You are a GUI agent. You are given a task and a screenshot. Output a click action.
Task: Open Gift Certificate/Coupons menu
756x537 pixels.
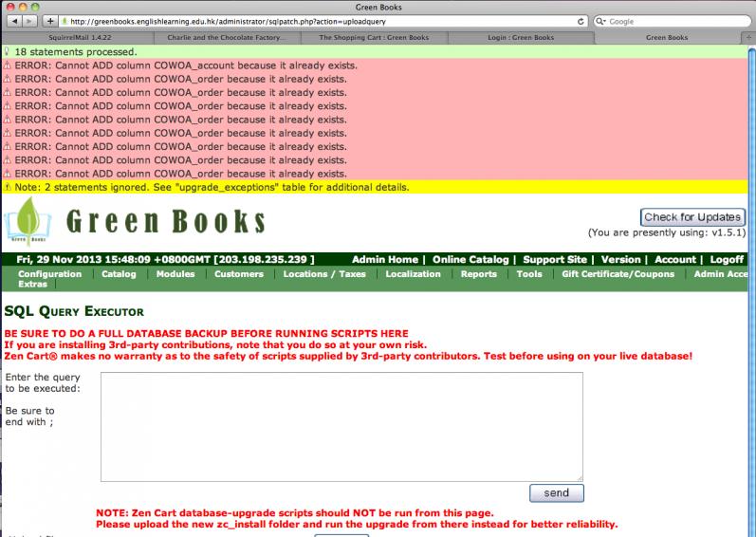(x=618, y=274)
